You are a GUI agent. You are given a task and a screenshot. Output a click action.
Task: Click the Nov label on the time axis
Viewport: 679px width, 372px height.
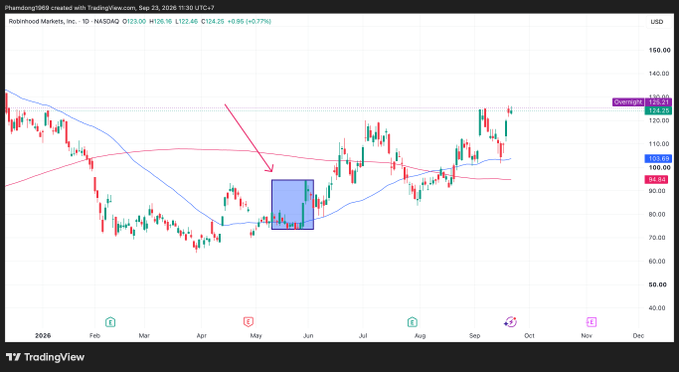pos(586,336)
